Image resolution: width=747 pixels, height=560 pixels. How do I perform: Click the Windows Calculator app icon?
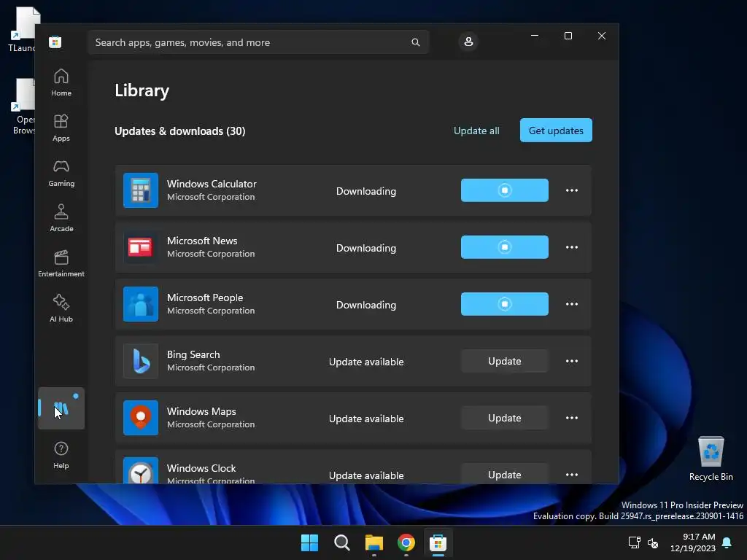pyautogui.click(x=141, y=190)
